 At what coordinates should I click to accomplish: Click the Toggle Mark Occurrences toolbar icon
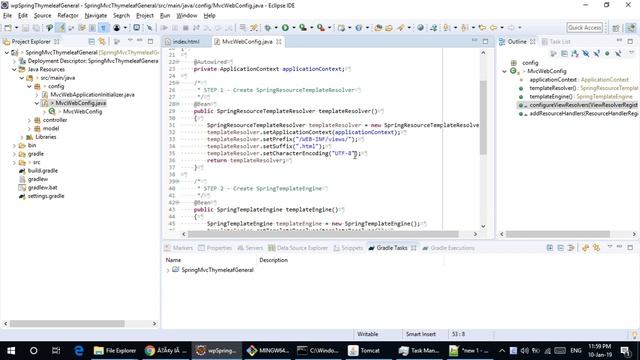pyautogui.click(x=60, y=28)
